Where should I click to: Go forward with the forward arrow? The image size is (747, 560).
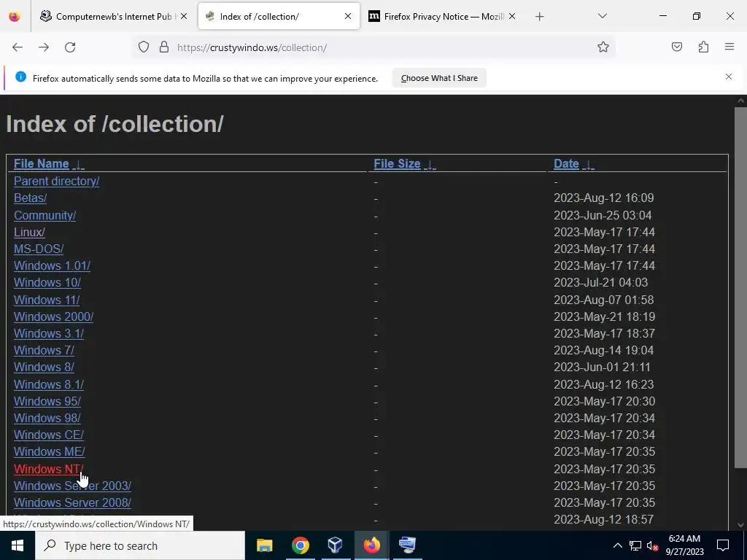click(44, 47)
